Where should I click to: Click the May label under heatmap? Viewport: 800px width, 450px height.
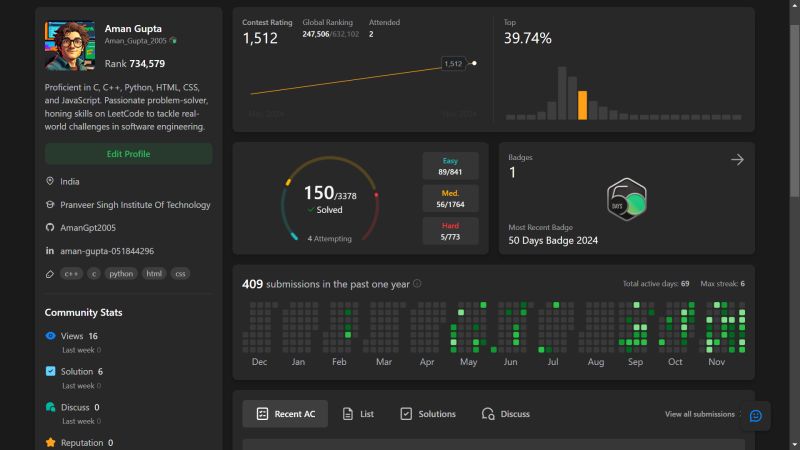[x=468, y=362]
